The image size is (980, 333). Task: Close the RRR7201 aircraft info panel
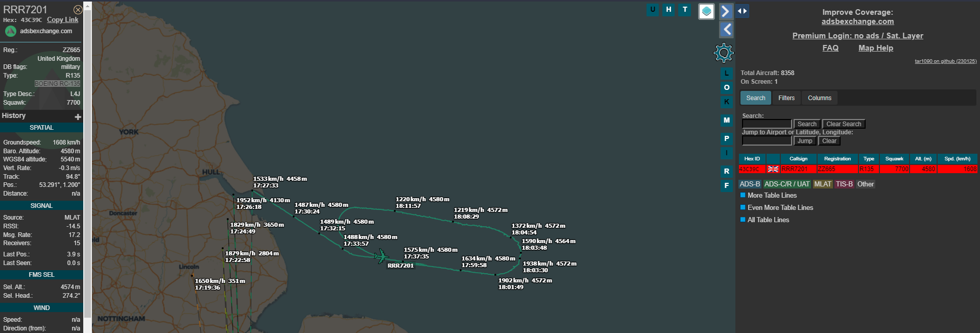[78, 10]
